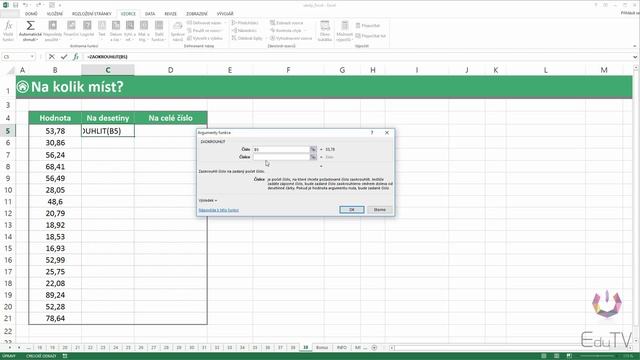640x360 pixels.
Task: Click Storno in function arguments dialog
Action: [x=380, y=209]
